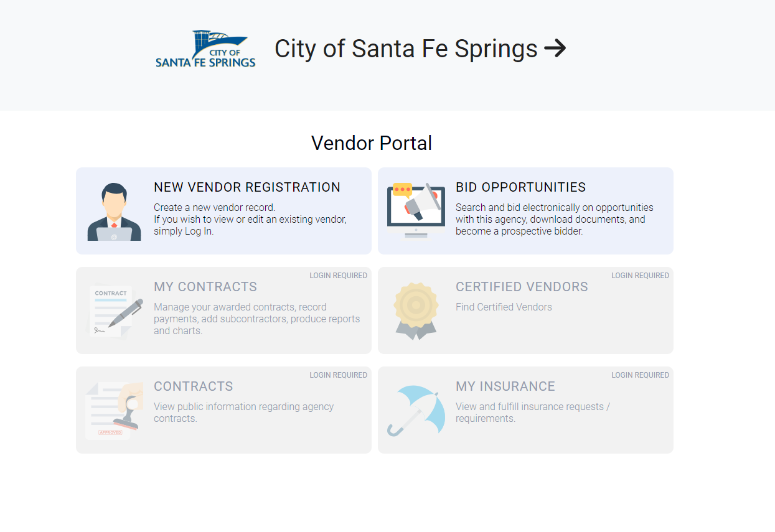Click the businessman icon on New Vendor Registration

tap(114, 210)
